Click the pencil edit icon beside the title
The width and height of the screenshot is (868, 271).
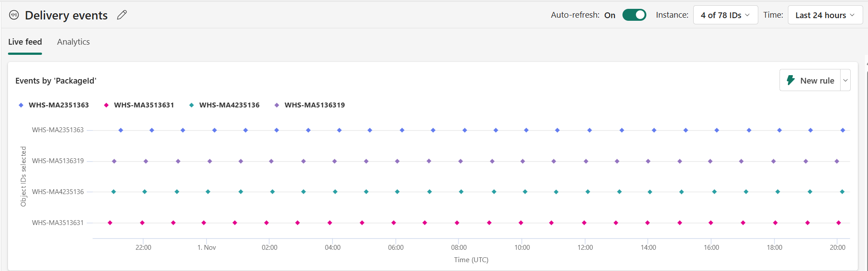[122, 15]
